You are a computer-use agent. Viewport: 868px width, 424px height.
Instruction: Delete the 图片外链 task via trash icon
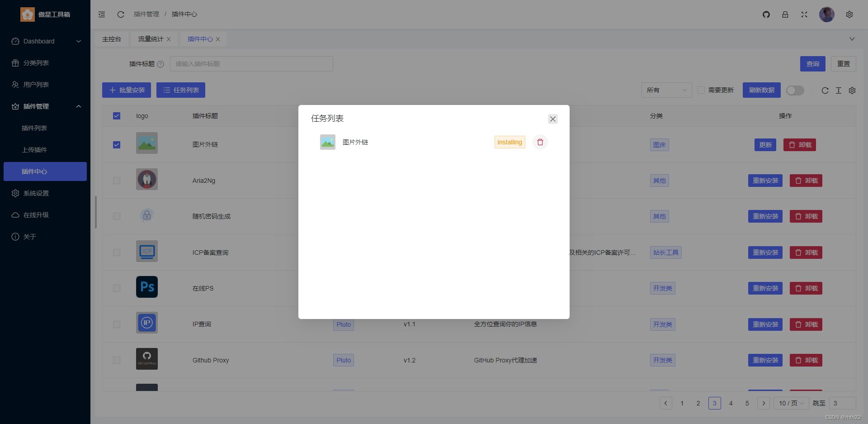pyautogui.click(x=540, y=142)
